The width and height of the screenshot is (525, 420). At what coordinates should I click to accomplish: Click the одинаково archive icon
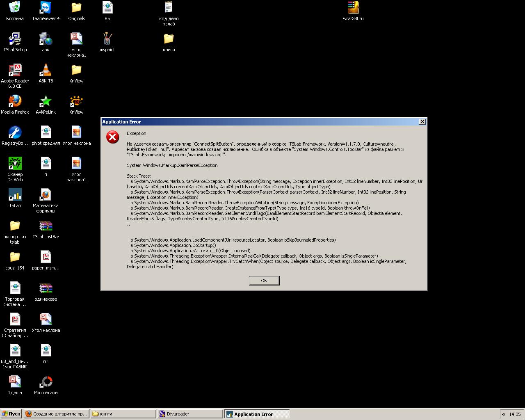point(46,292)
